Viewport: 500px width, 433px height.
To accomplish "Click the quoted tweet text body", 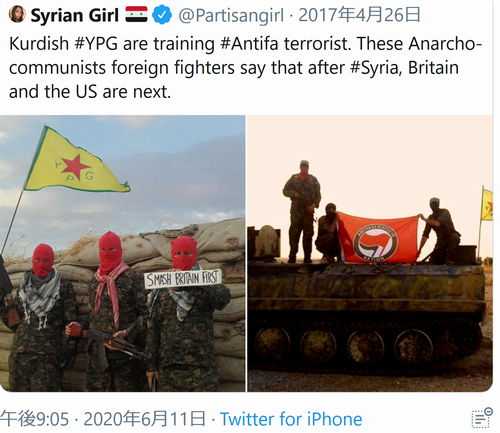I will (x=245, y=68).
